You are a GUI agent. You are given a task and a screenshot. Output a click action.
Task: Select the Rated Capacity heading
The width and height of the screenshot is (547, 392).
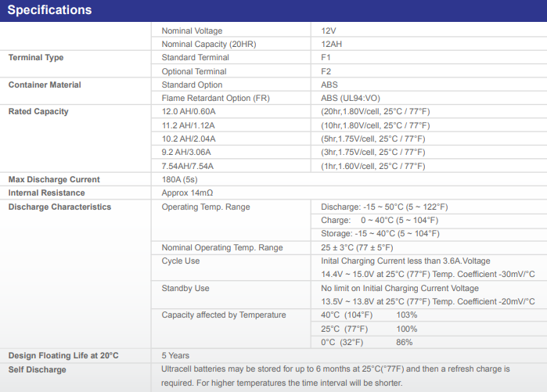(38, 112)
